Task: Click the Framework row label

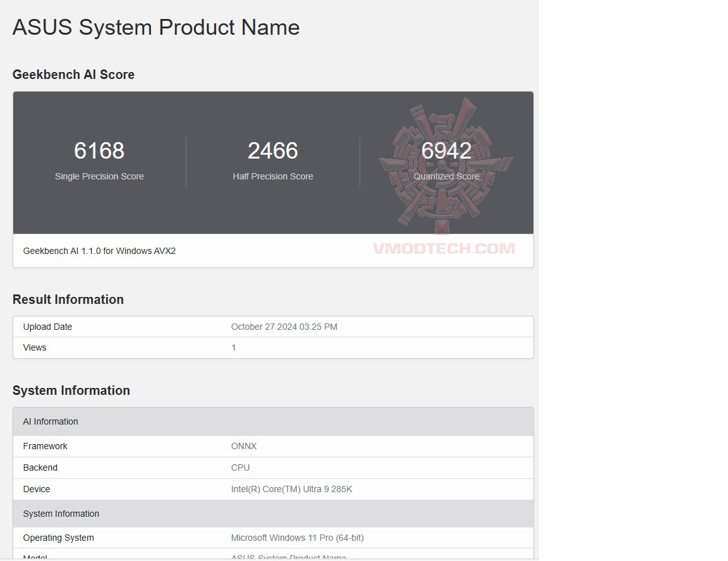Action: point(45,446)
